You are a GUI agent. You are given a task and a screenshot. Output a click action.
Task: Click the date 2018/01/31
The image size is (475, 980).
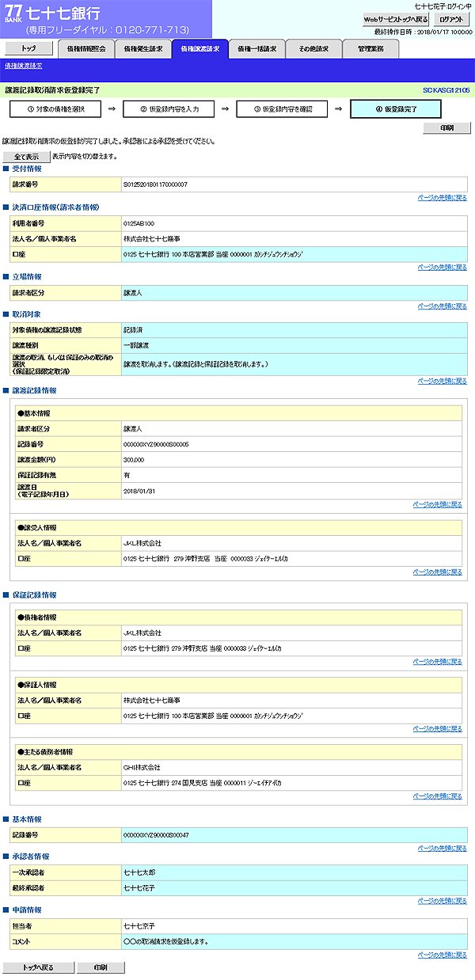pyautogui.click(x=139, y=491)
